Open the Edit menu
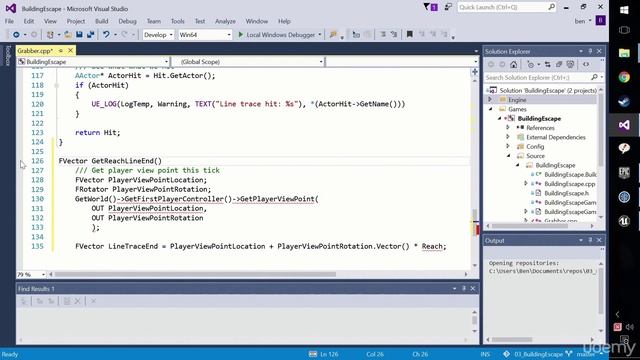The width and height of the screenshot is (640, 360). 29,21
